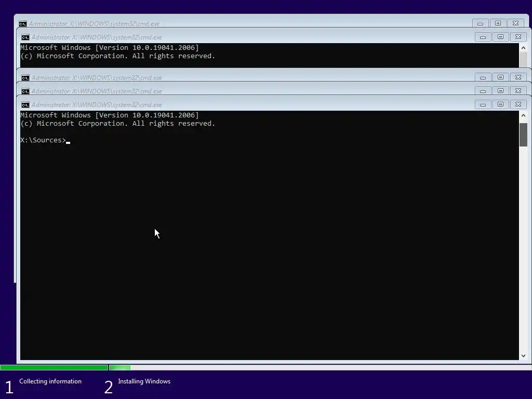The height and width of the screenshot is (399, 532).
Task: Click the X:\Sources> prompt in front window
Action: point(43,140)
